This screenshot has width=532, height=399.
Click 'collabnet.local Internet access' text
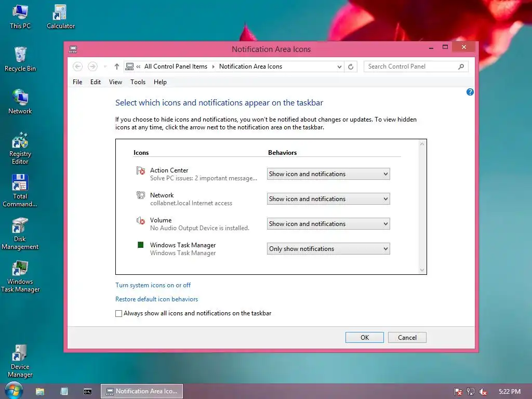(x=191, y=203)
